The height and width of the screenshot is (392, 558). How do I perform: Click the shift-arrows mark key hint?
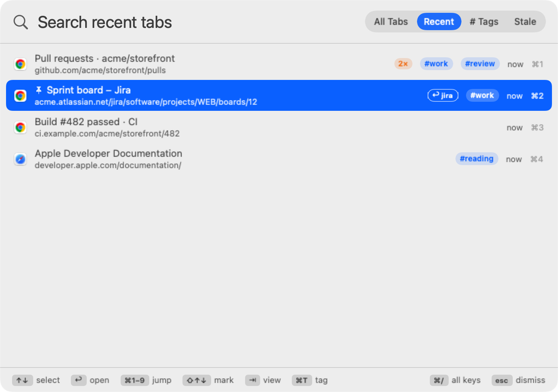tap(196, 380)
